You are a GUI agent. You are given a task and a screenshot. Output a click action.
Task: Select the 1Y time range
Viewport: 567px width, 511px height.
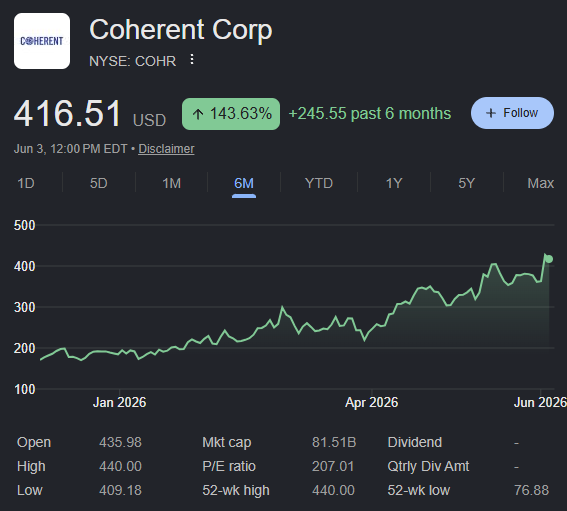click(394, 183)
